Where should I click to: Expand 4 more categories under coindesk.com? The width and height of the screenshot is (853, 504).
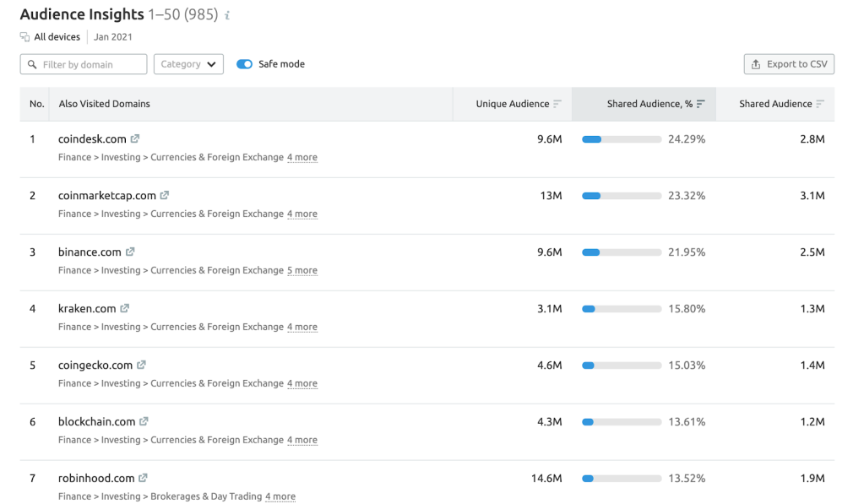tap(302, 157)
